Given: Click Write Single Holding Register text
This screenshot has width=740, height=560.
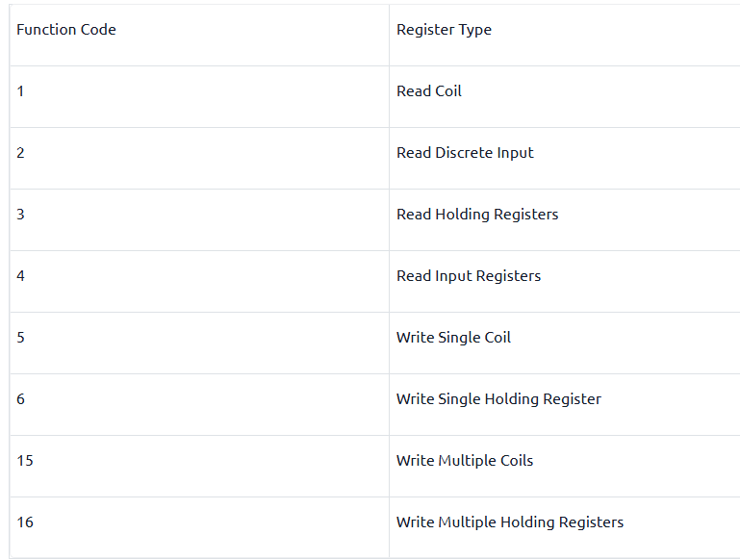Looking at the screenshot, I should click(x=498, y=399).
